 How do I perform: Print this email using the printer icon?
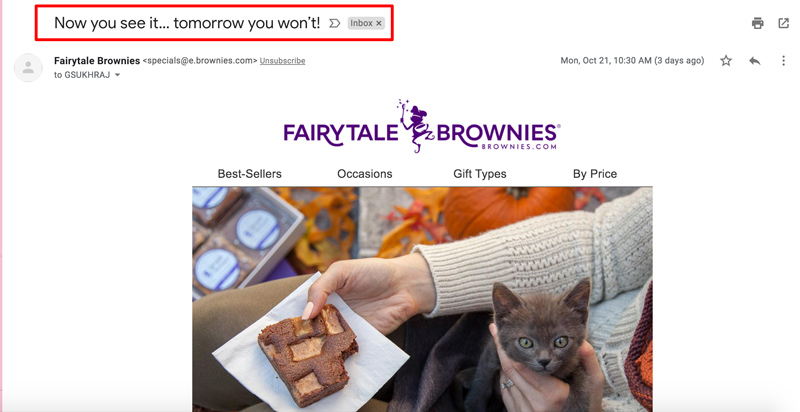tap(758, 23)
